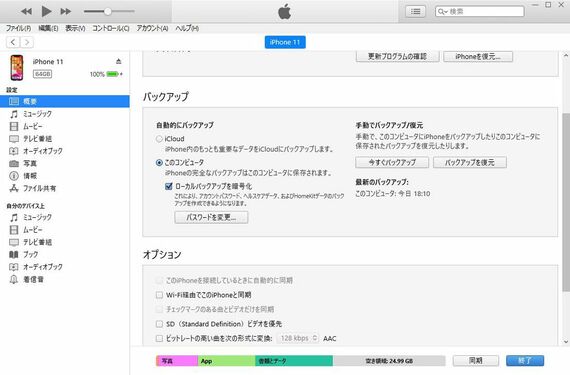Toggle Wi-Fi経由でこのiPhoneと同期 checkbox
Screen dimensions: 570x375
159,295
